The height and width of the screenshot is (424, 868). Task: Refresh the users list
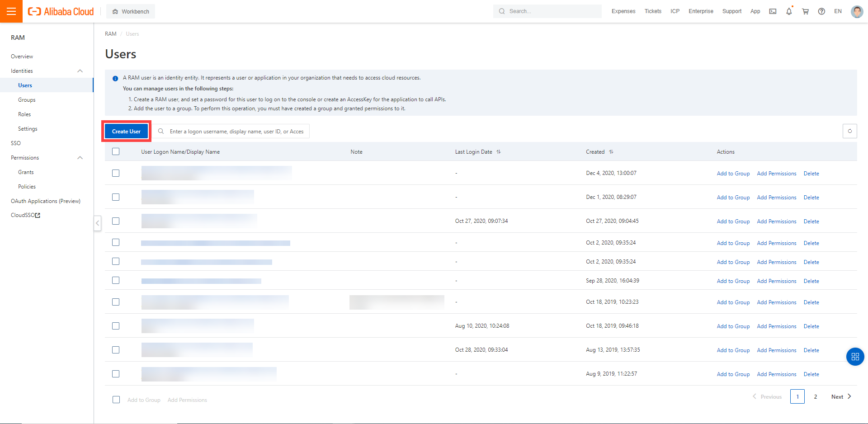[x=849, y=131]
